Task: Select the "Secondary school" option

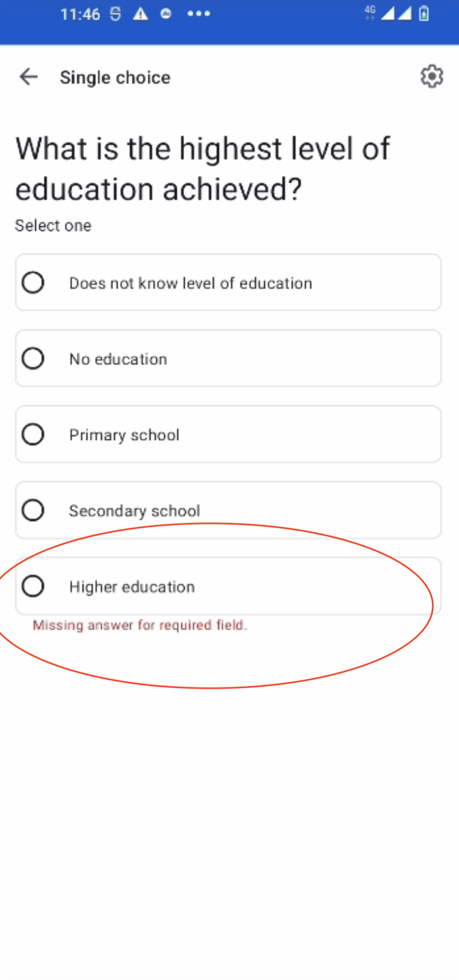Action: point(33,510)
